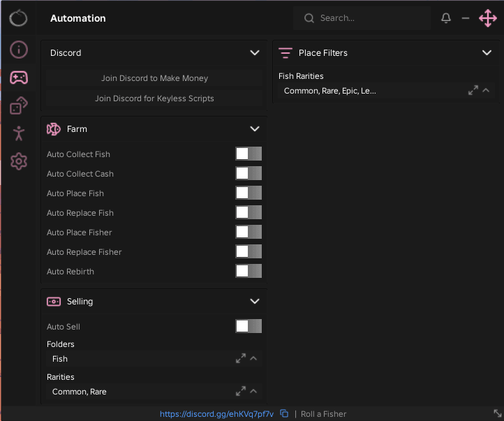Open the Fish Rarities dropdown reading Common, Rare, Epic
This screenshot has height=421, width=504.
[386, 91]
